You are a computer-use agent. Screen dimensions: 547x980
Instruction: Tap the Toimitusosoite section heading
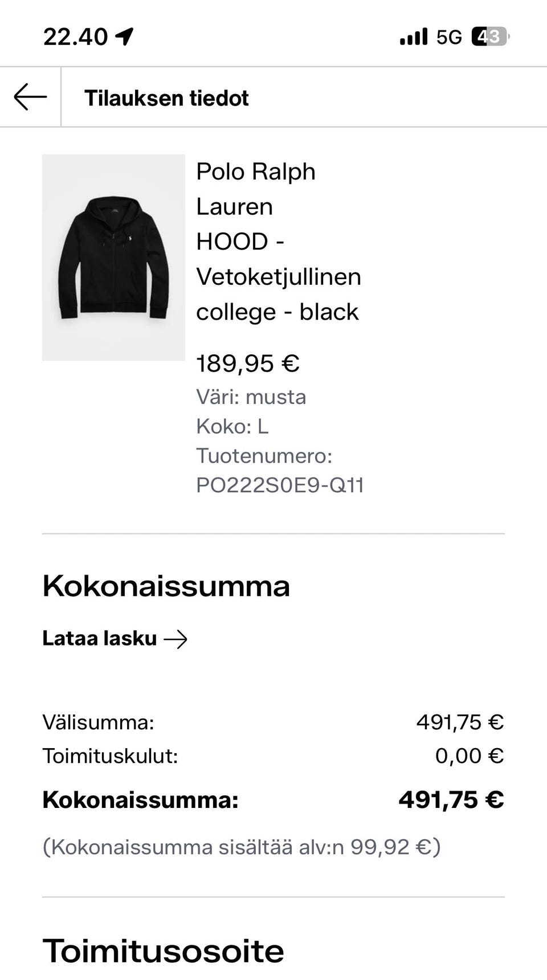tap(163, 951)
